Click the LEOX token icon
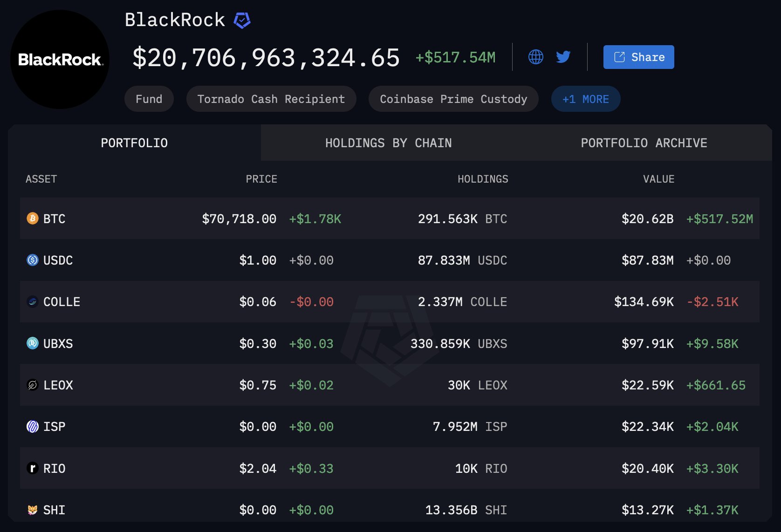The height and width of the screenshot is (532, 781). (x=33, y=385)
